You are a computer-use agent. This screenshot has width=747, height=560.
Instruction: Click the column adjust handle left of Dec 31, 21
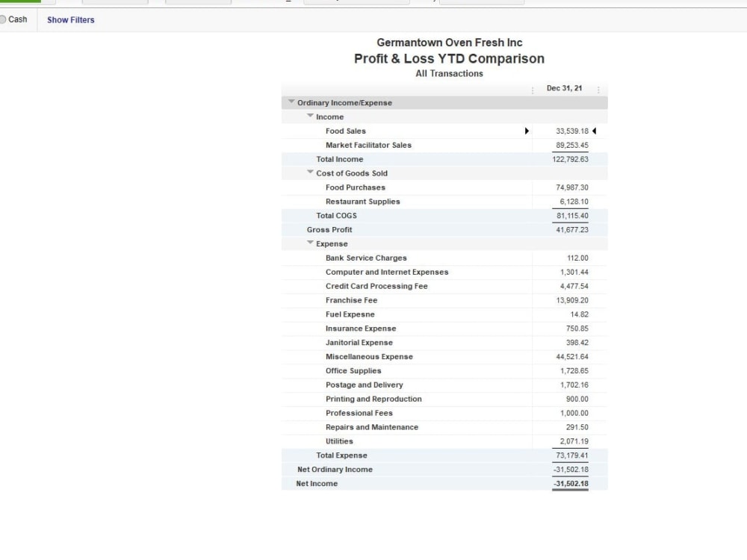532,88
